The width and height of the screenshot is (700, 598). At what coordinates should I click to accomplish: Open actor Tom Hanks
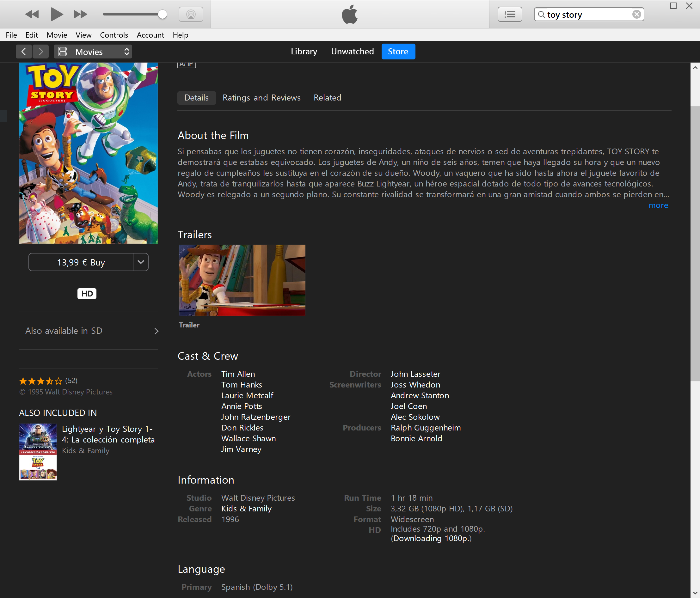click(x=242, y=385)
